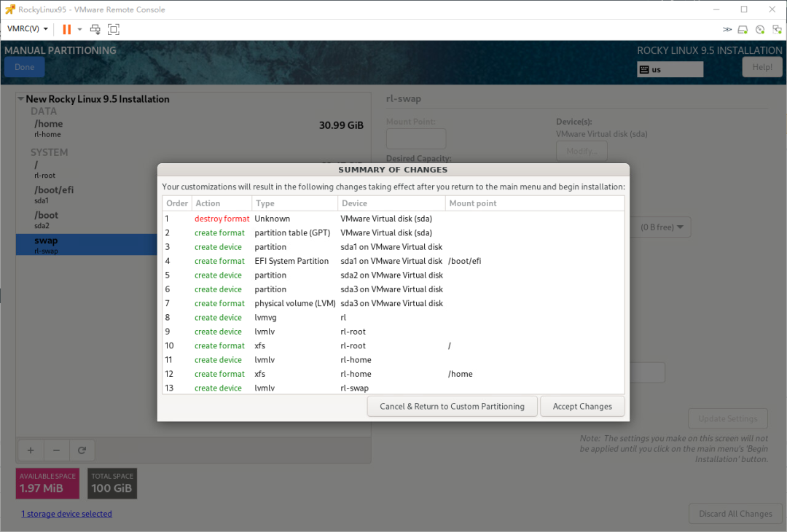Screen dimensions: 787x532
Task: Select the '/boot/efi' mount point cell in changes table
Action: (x=464, y=261)
